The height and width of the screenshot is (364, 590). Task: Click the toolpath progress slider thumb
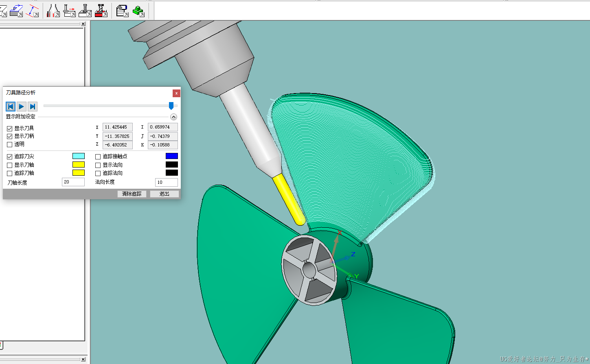point(171,106)
